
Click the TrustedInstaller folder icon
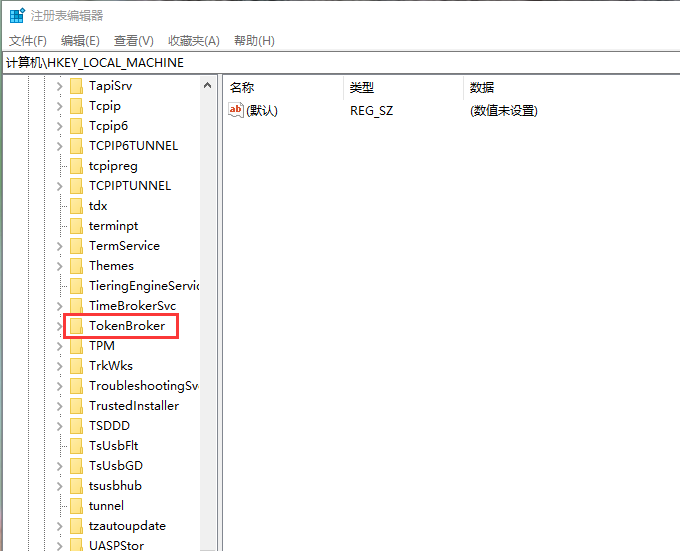click(76, 406)
